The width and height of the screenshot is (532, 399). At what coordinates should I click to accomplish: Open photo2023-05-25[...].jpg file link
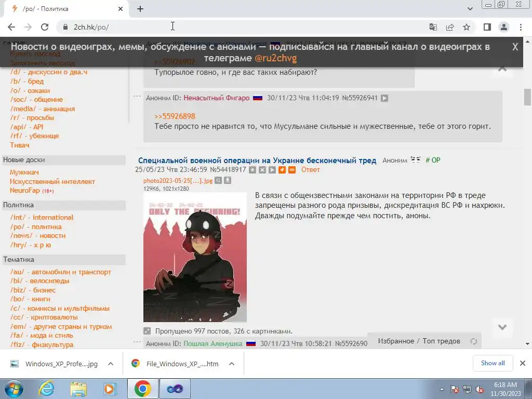[x=178, y=180]
